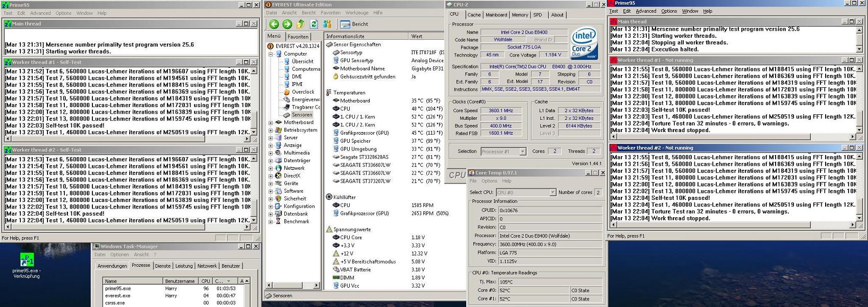Open Dienste tab in Task-Manager

163,266
